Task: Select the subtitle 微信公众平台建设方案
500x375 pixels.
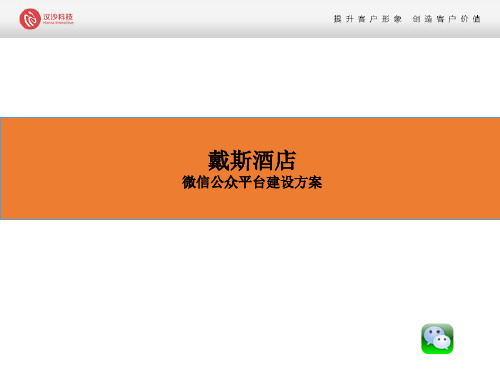Action: (252, 182)
